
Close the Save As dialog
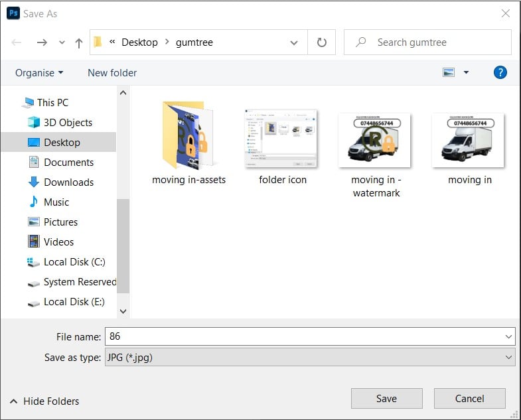tap(505, 13)
